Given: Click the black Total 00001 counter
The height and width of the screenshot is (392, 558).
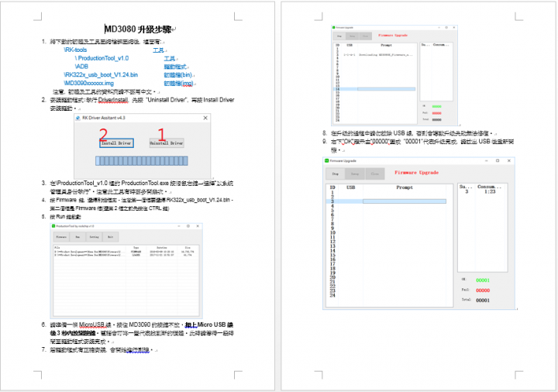Looking at the screenshot, I should point(483,301).
